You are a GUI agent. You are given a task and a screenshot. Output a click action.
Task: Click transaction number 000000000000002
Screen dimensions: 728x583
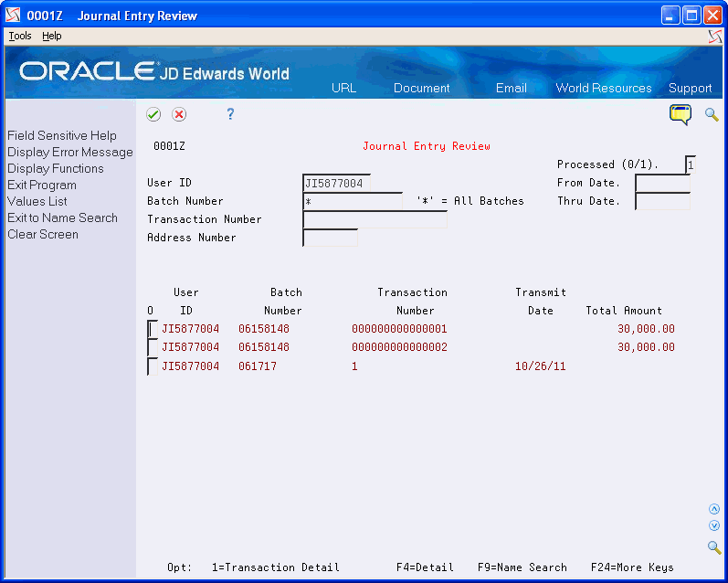coord(399,347)
